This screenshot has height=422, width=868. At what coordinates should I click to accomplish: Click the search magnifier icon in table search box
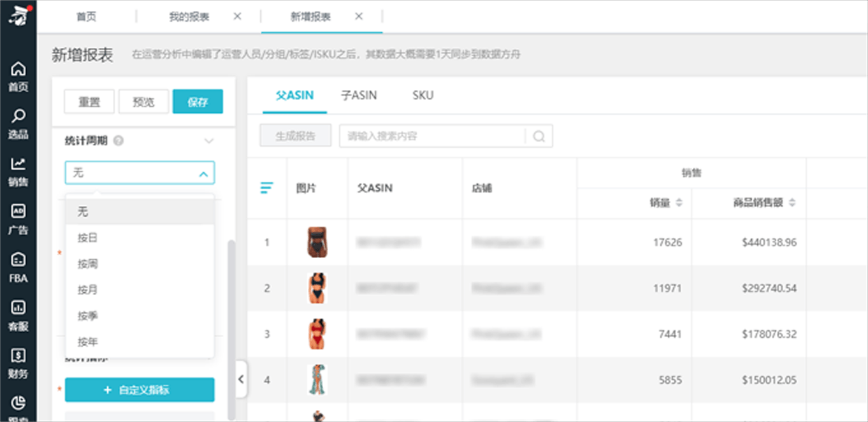click(539, 136)
